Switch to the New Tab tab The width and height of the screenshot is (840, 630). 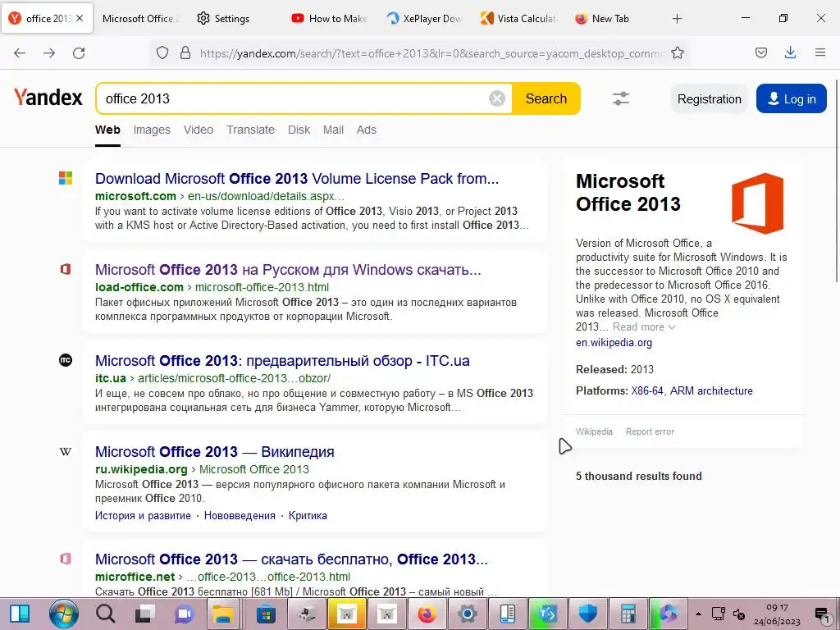pos(602,19)
